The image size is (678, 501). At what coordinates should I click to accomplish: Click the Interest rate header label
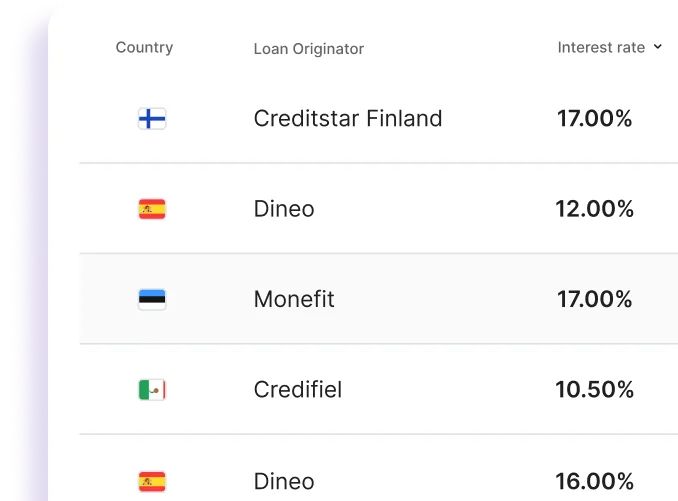click(x=601, y=47)
